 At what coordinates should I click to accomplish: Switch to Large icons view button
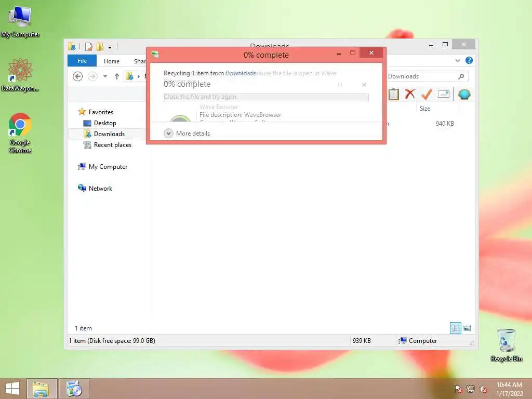pyautogui.click(x=467, y=328)
